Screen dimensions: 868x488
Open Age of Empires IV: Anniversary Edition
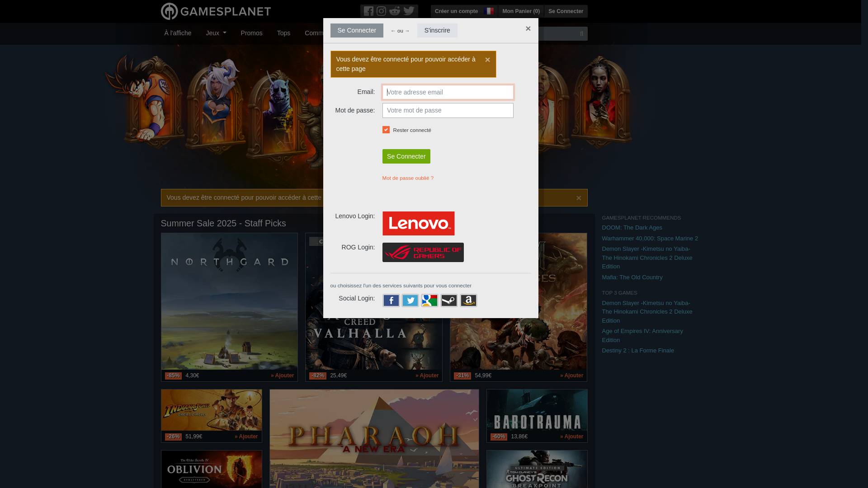(x=642, y=336)
